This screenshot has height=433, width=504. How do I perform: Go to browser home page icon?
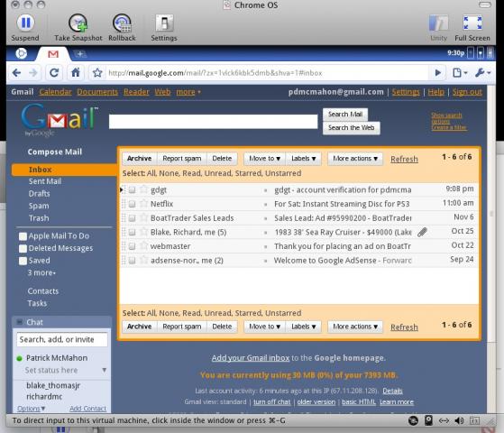click(76, 73)
